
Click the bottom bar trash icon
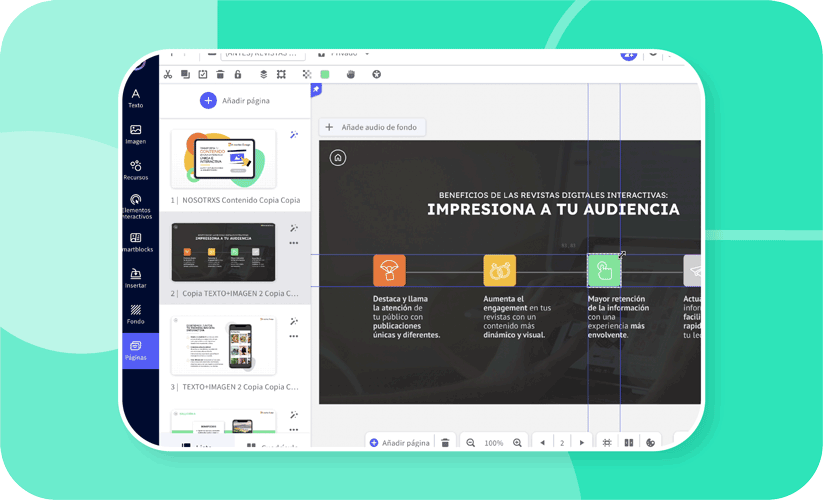point(445,443)
